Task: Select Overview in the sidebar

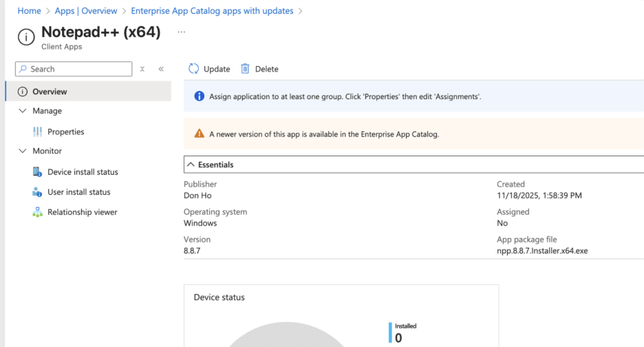Action: [50, 92]
